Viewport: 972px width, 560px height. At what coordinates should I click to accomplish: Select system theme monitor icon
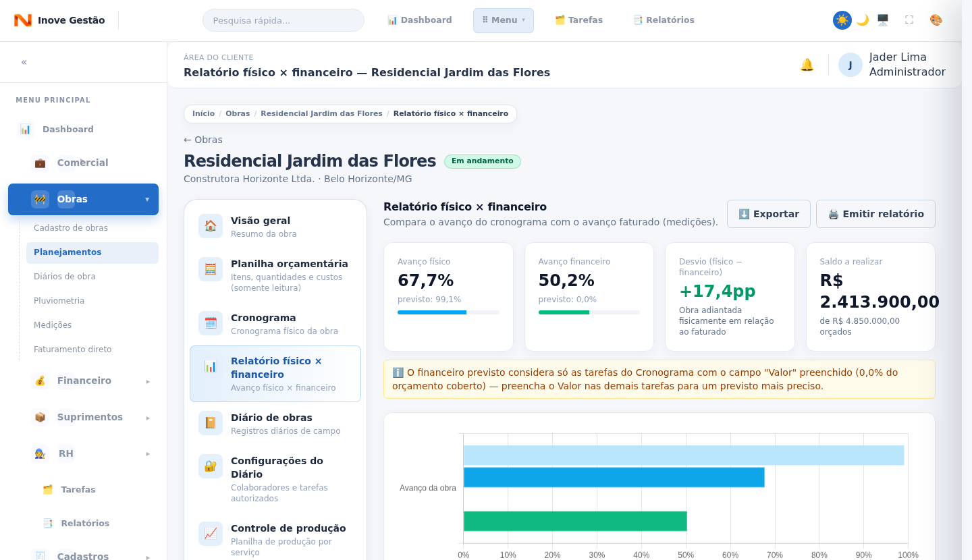tap(883, 20)
